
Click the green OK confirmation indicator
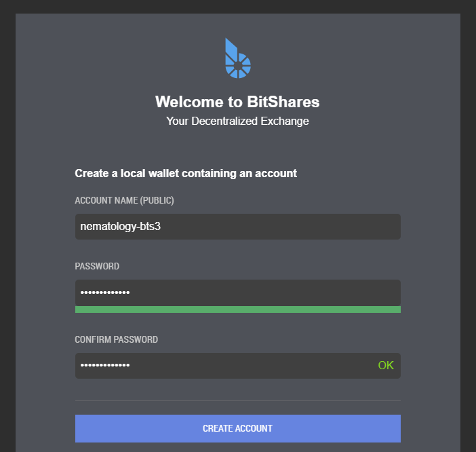386,366
